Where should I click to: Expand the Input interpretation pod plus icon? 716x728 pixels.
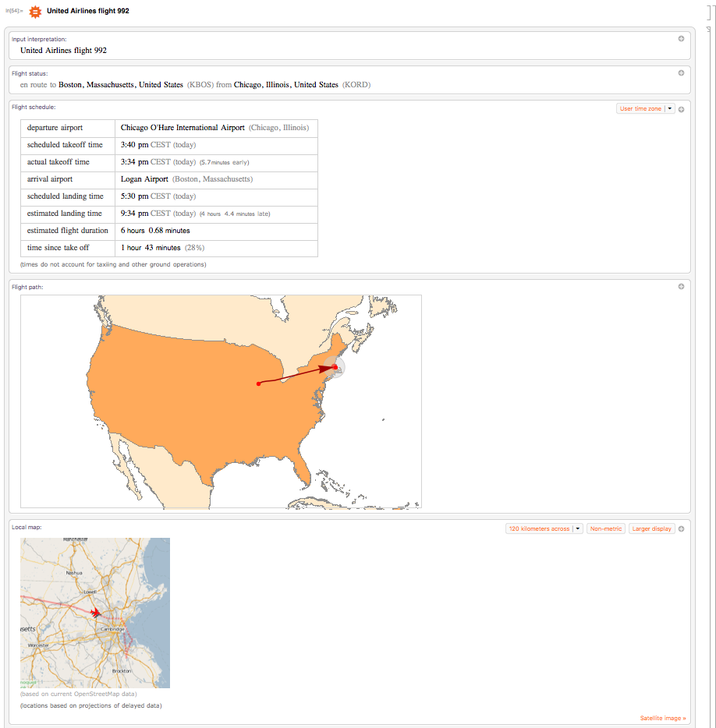point(681,39)
